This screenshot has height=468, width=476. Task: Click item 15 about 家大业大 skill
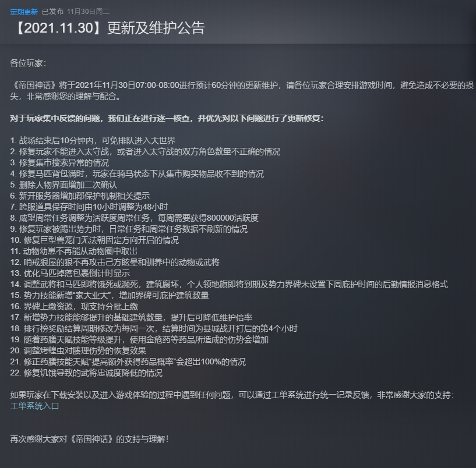[110, 296]
